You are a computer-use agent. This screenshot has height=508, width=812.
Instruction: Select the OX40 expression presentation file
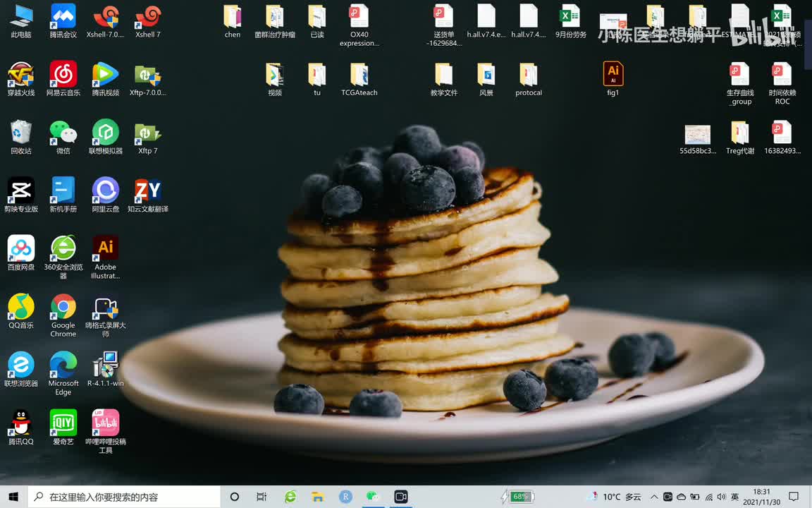point(359,25)
